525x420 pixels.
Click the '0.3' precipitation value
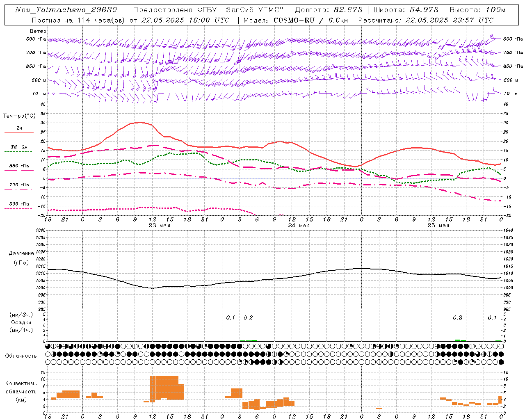coord(457,318)
